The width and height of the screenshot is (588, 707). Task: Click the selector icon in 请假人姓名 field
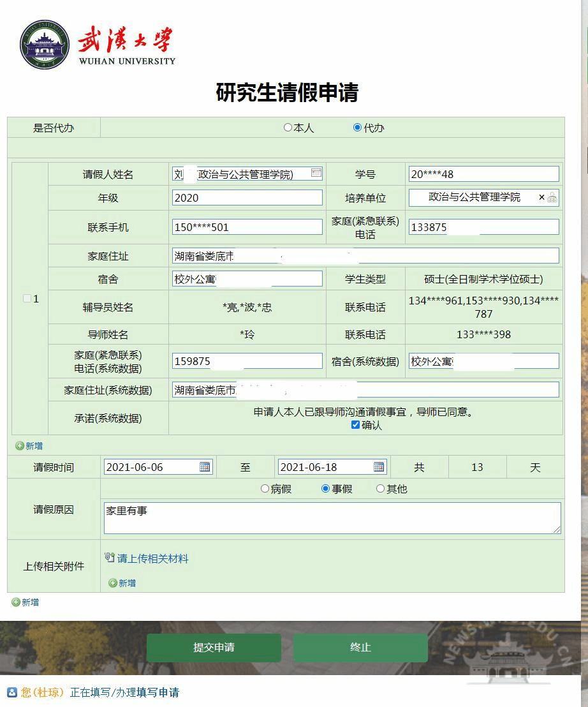click(316, 173)
